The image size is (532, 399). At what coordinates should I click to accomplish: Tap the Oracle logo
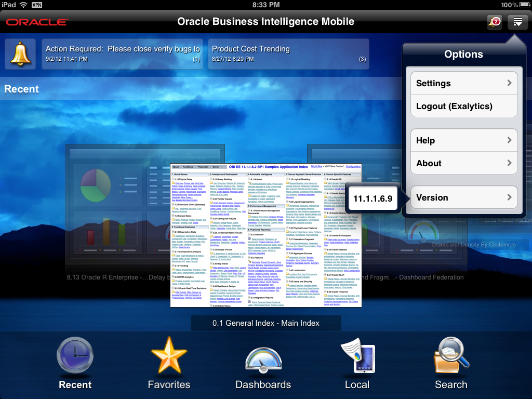(37, 22)
